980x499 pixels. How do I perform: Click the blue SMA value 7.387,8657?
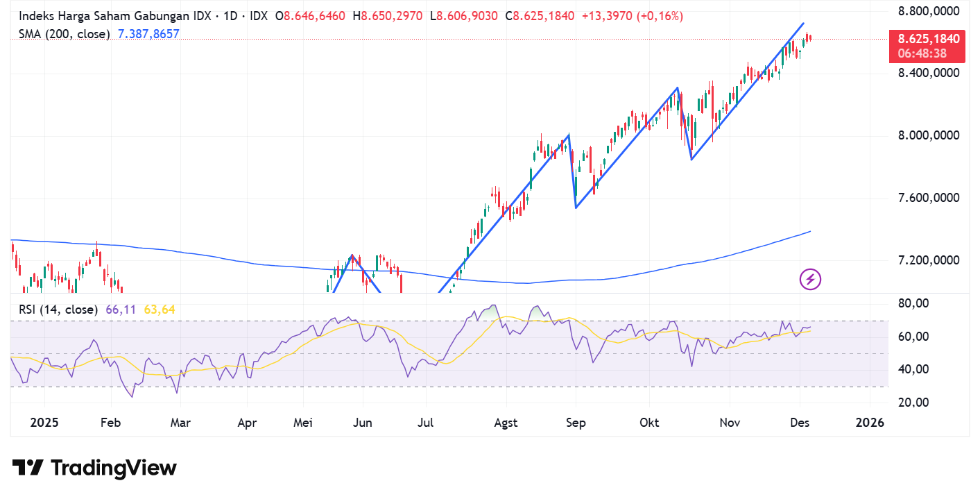(147, 34)
